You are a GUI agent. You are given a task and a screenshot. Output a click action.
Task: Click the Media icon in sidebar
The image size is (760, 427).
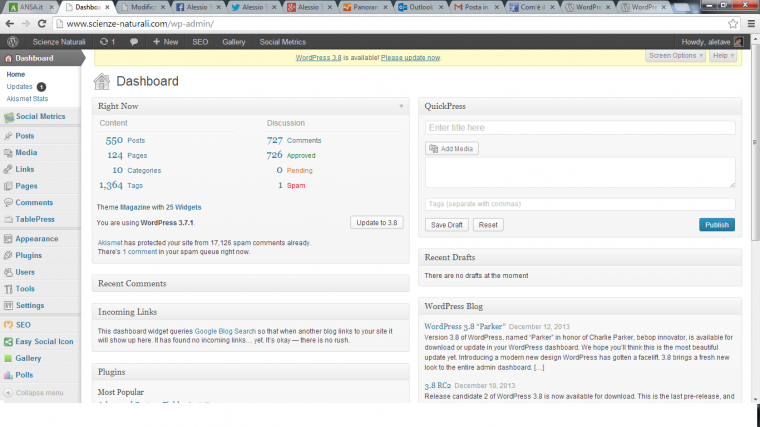pos(8,153)
